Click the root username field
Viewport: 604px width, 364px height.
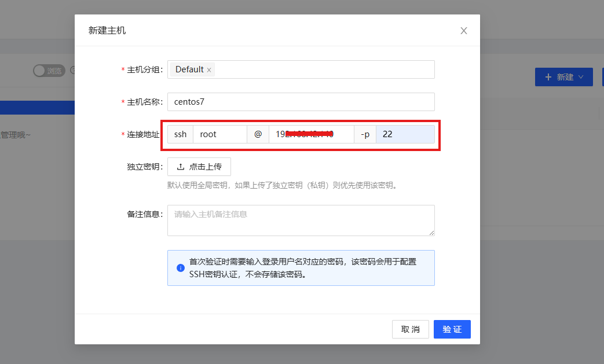(x=220, y=134)
